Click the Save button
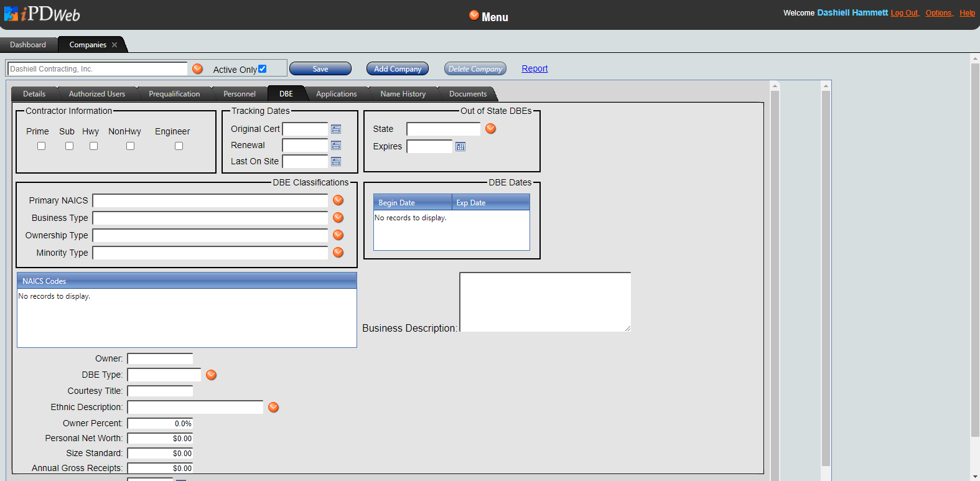 coord(320,69)
